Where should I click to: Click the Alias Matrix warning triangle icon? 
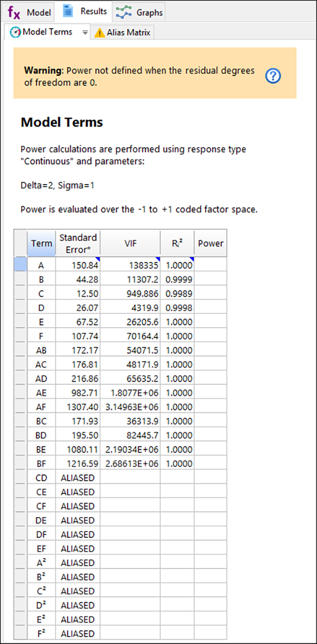[100, 32]
